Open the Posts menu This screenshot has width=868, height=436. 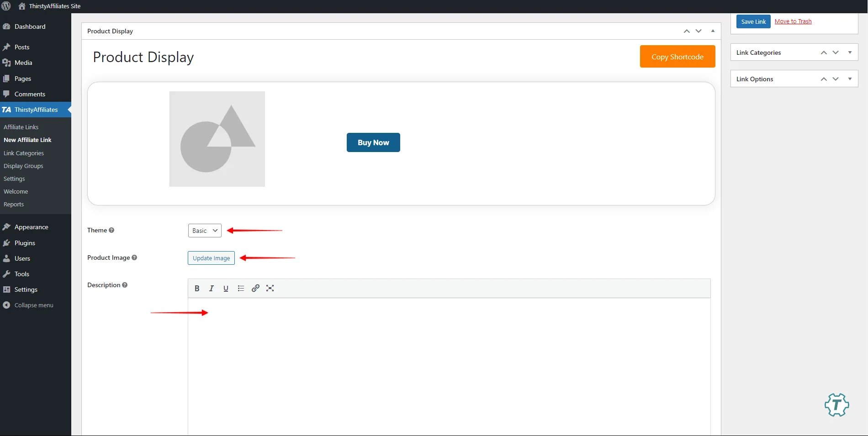tap(36, 47)
